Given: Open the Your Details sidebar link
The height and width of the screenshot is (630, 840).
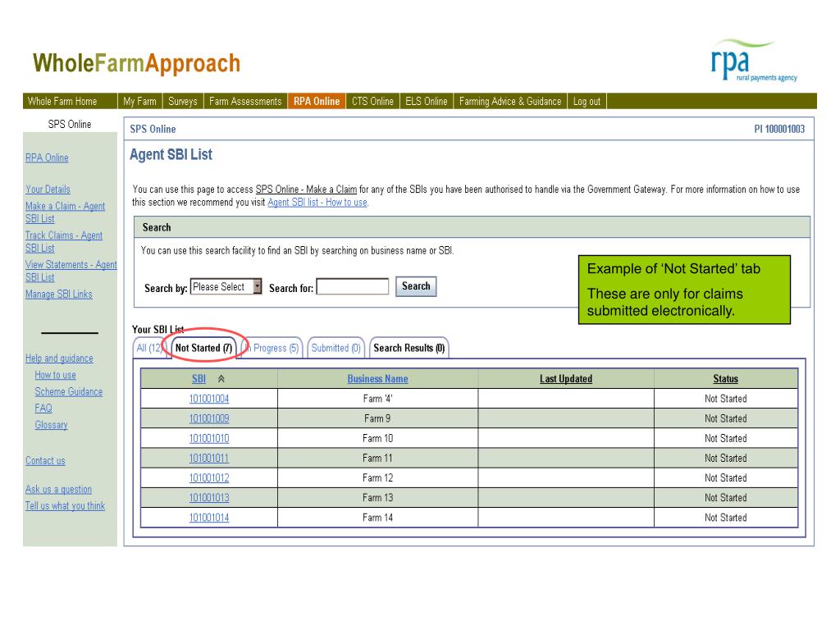Looking at the screenshot, I should (x=48, y=189).
